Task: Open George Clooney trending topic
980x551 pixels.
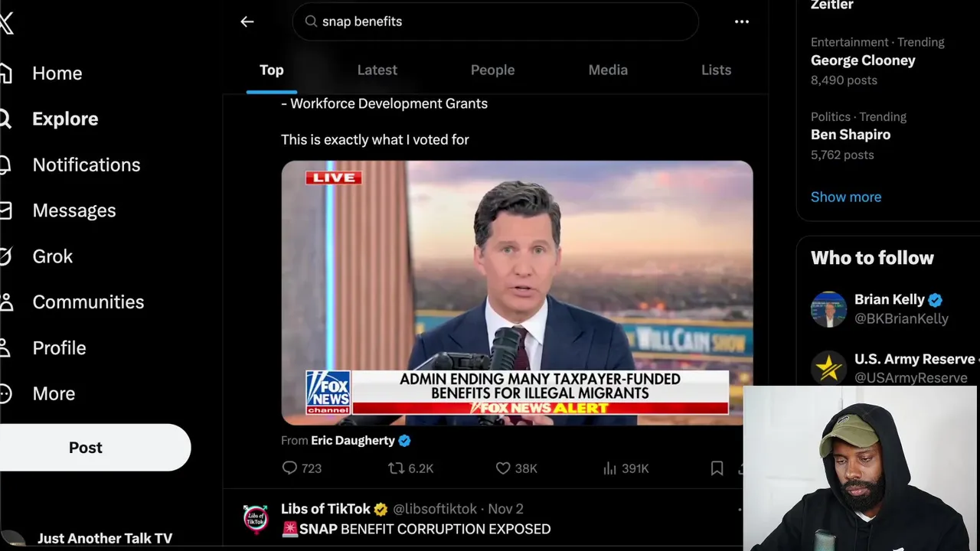Action: (863, 60)
